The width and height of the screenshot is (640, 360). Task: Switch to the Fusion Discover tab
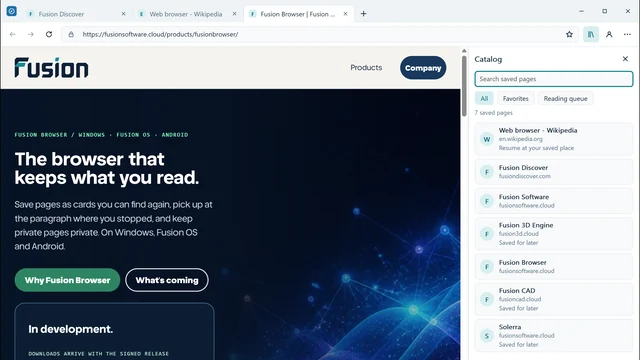point(76,14)
